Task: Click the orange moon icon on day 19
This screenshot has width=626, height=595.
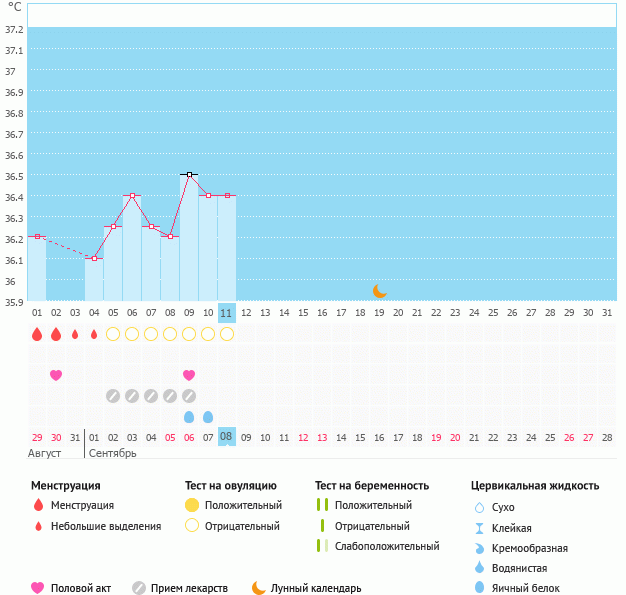Action: pyautogui.click(x=380, y=291)
